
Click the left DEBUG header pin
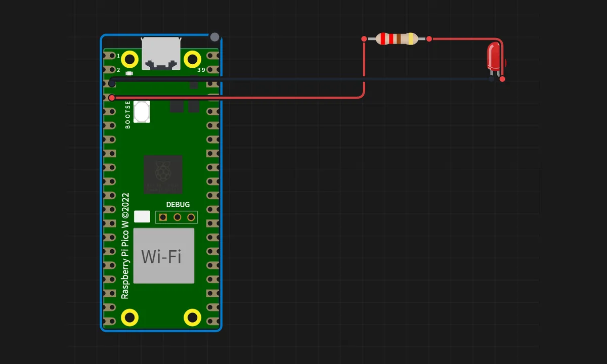(x=163, y=217)
